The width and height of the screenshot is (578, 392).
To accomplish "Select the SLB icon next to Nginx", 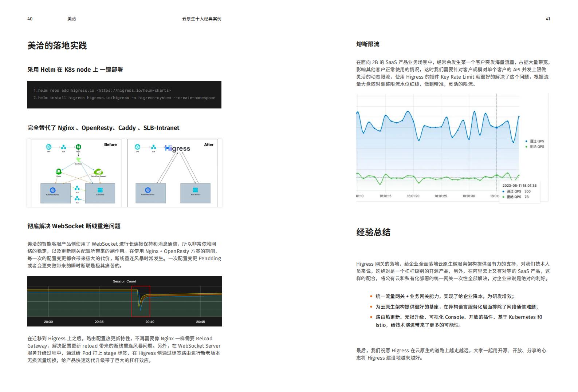I will coord(64,147).
